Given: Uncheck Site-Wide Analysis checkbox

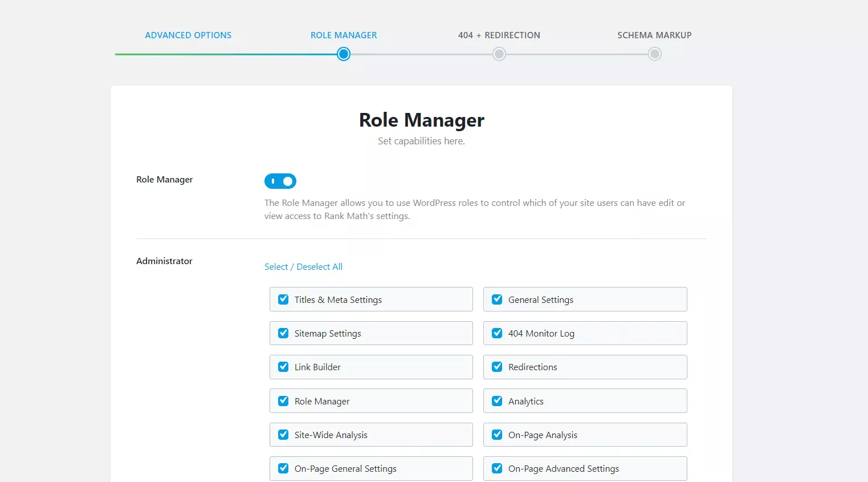Looking at the screenshot, I should pos(283,435).
